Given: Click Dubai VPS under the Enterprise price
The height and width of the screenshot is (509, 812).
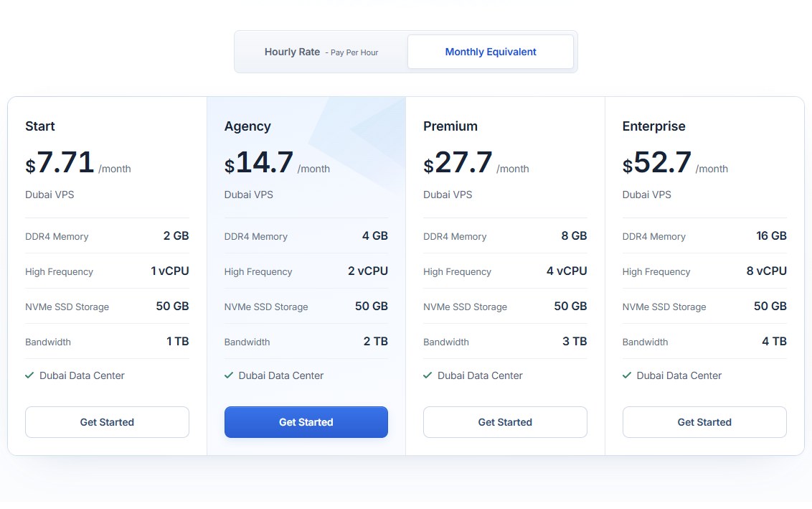Looking at the screenshot, I should 647,195.
